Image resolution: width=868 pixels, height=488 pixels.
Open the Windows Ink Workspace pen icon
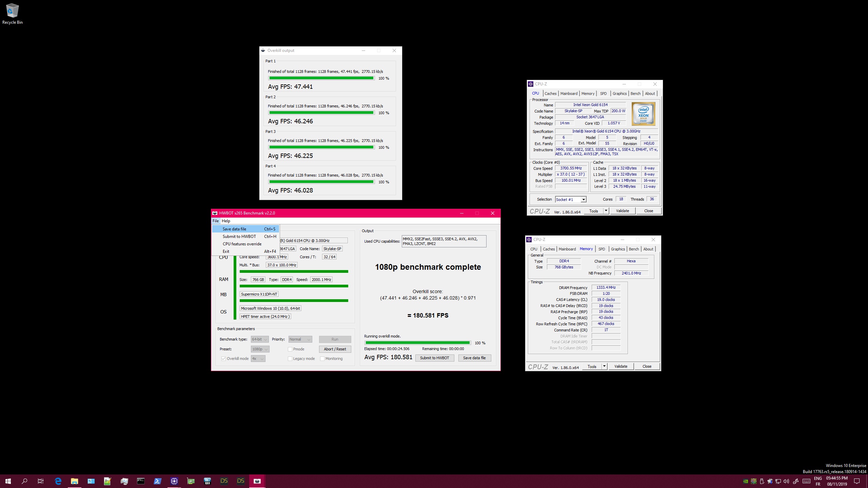coord(796,481)
